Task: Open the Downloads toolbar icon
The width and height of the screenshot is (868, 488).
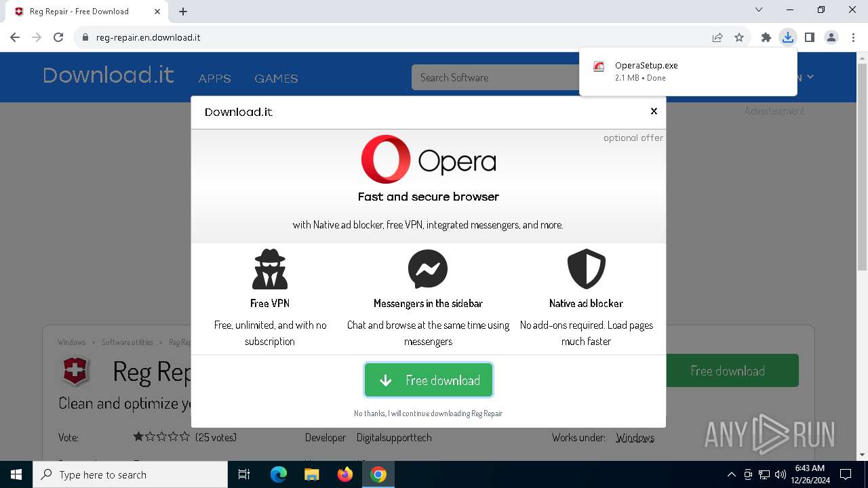Action: (x=788, y=37)
